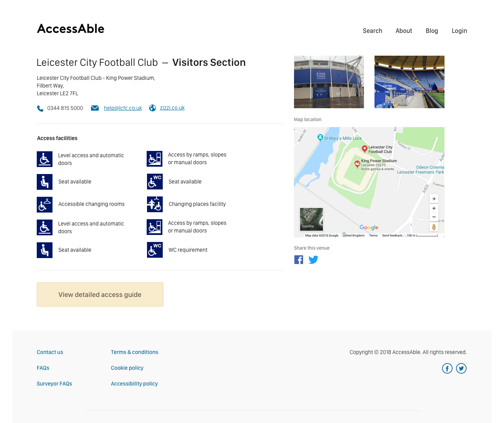Select St Mary's Mills Lock map marker
Screen dimensions: 504x423
320,138
